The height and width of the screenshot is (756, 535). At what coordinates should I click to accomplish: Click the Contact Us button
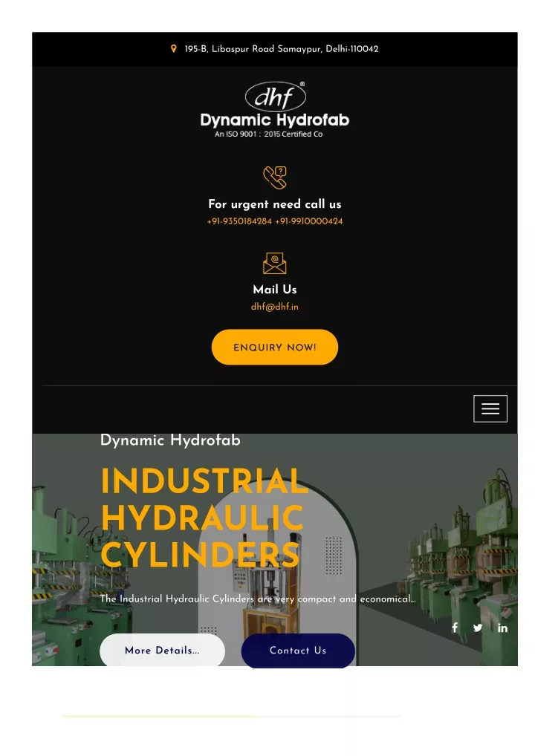click(x=298, y=651)
